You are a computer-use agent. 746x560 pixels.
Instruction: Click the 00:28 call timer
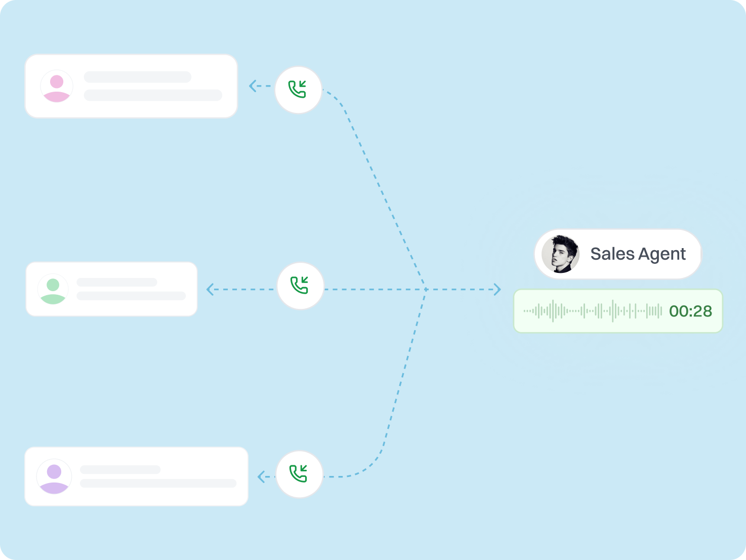pyautogui.click(x=690, y=311)
